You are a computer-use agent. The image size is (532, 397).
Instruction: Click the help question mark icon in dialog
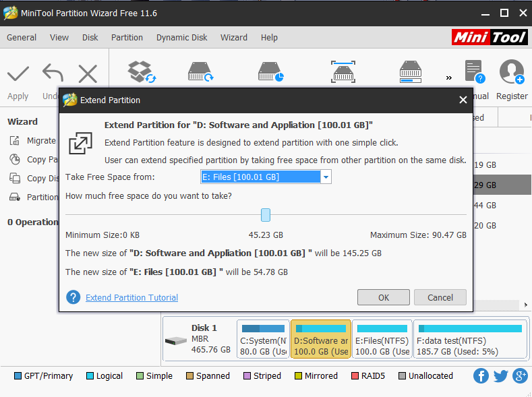click(x=73, y=297)
